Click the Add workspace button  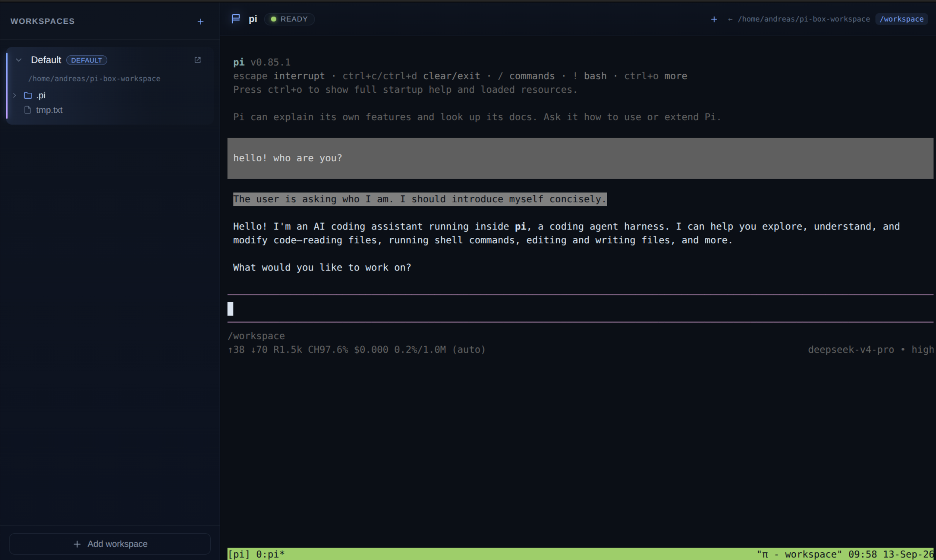click(x=110, y=544)
